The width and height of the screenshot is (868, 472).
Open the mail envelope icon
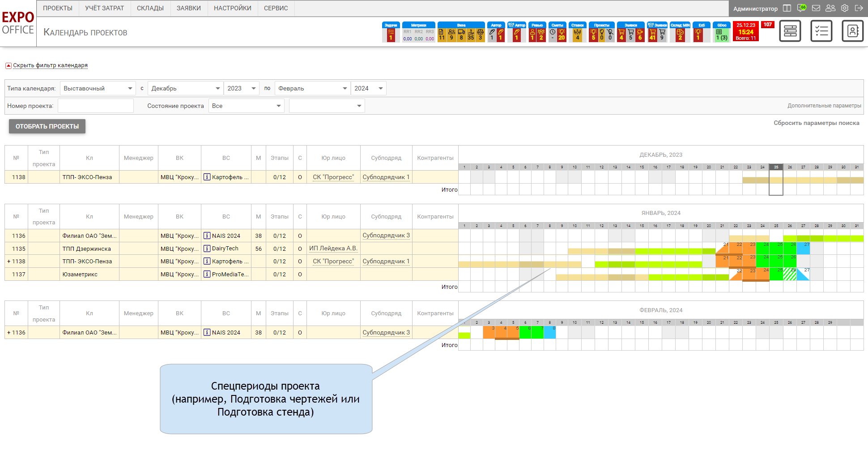(816, 8)
